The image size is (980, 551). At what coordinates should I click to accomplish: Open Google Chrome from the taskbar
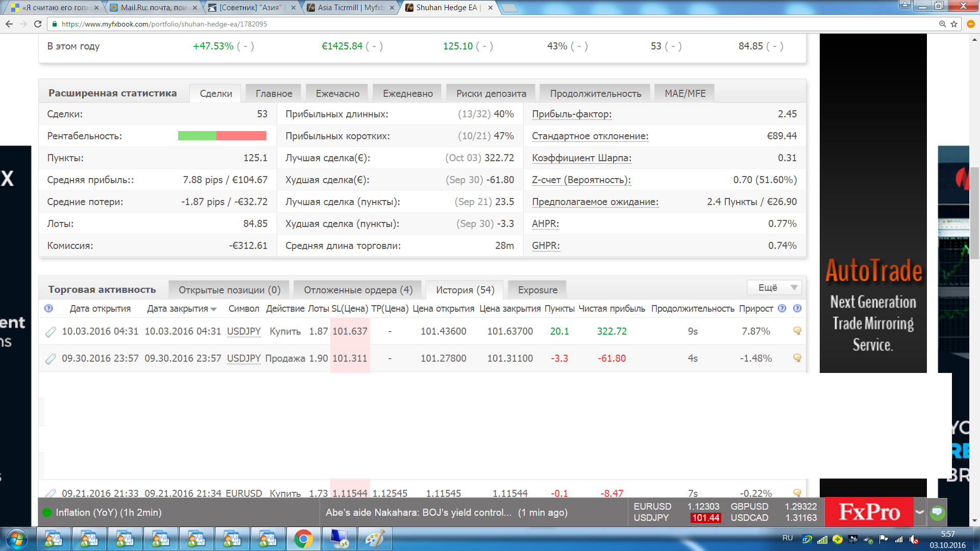pyautogui.click(x=303, y=539)
